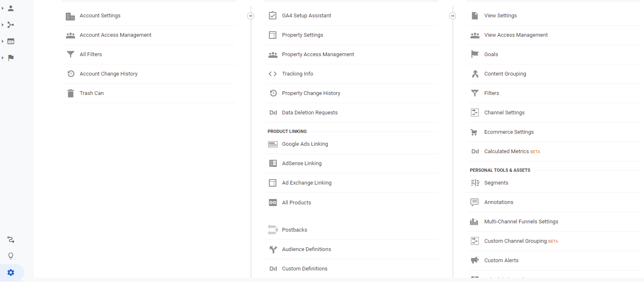
Task: Click the Tracking Info code brackets icon
Action: 273,74
